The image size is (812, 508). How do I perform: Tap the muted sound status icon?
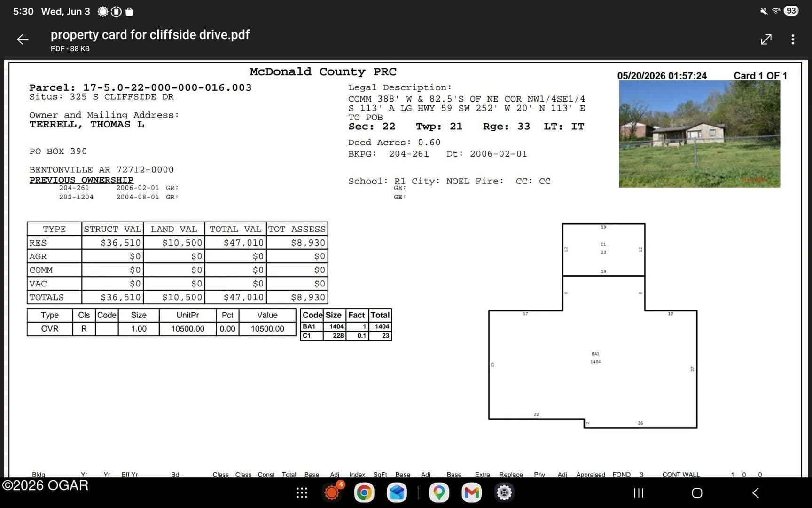tap(764, 11)
